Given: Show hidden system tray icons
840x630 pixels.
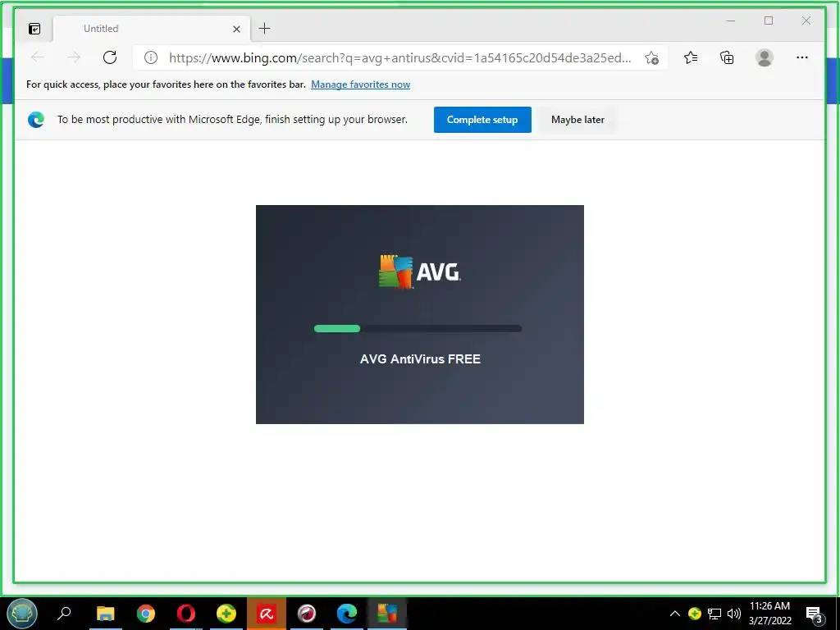Looking at the screenshot, I should click(675, 614).
